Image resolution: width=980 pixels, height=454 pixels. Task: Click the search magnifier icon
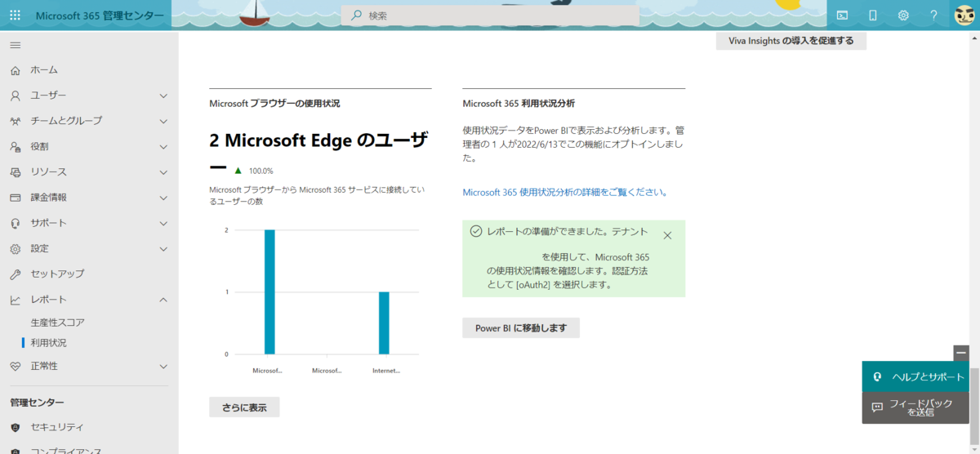(x=356, y=16)
